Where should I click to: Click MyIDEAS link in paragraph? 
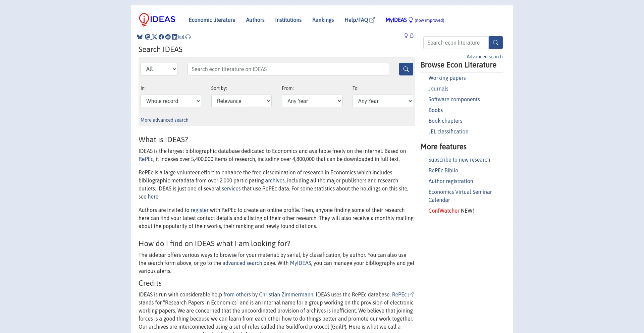301,263
